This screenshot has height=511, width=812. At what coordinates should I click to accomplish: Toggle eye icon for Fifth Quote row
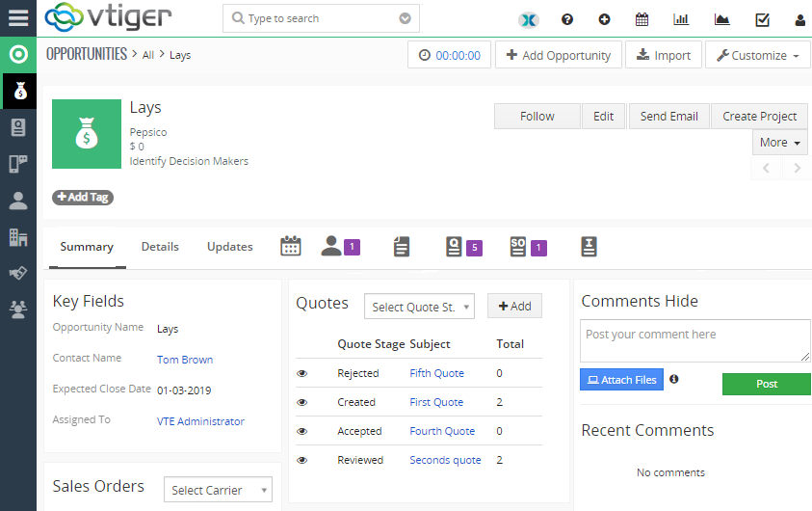pos(302,373)
